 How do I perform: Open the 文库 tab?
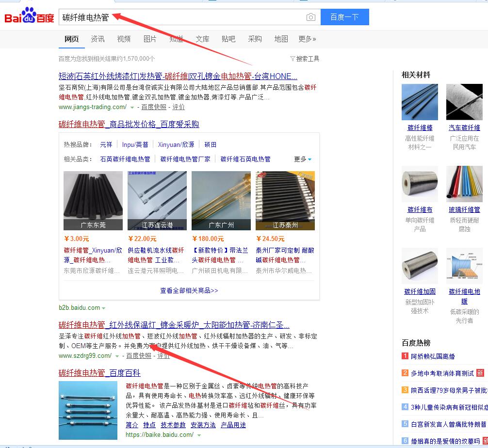point(203,39)
